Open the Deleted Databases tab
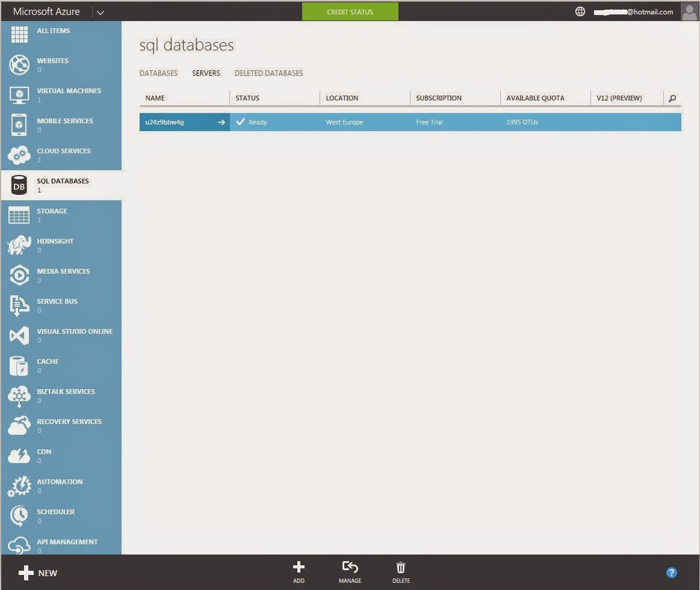The width and height of the screenshot is (700, 590). point(268,73)
